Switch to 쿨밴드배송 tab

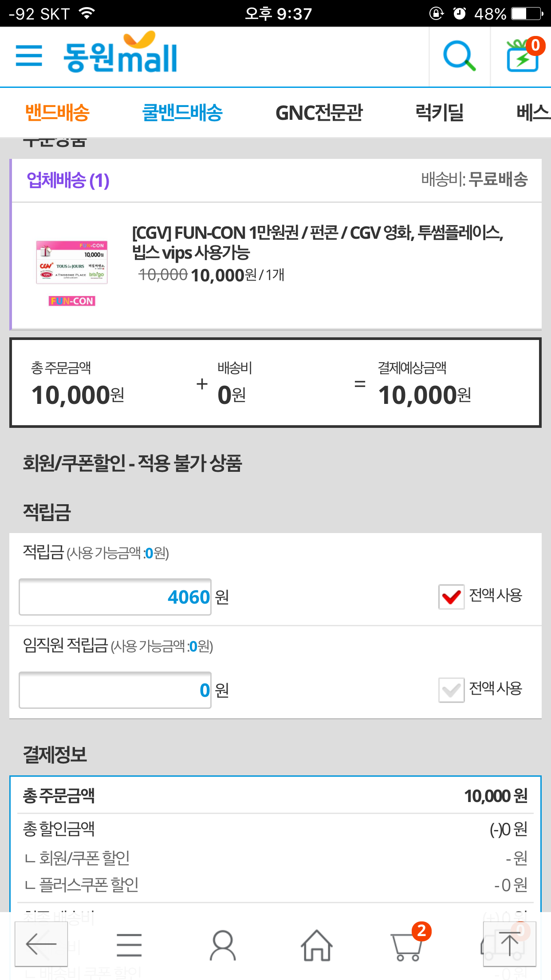click(182, 113)
